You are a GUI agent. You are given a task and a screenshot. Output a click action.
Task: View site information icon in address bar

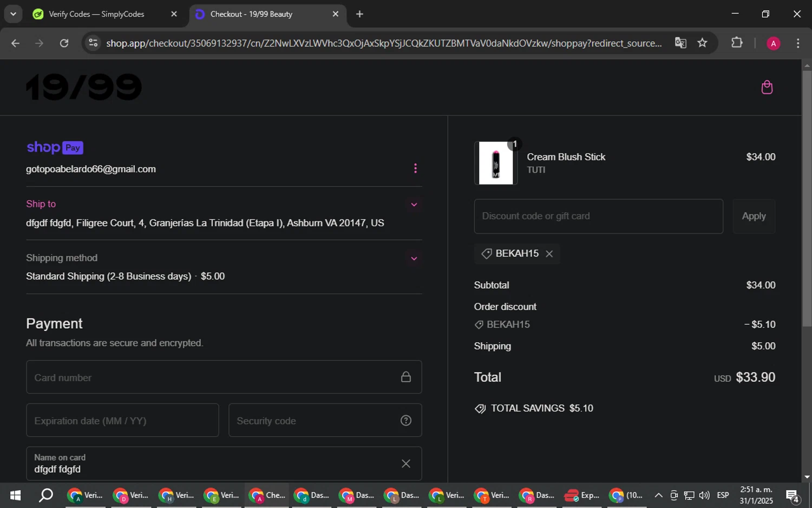(93, 43)
